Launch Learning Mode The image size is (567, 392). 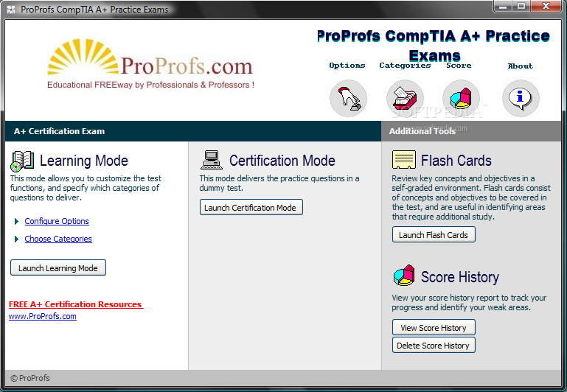point(58,267)
